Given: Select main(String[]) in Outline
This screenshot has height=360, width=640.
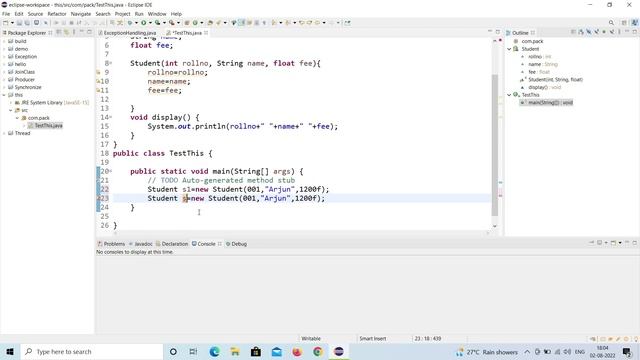Looking at the screenshot, I should pos(550,102).
